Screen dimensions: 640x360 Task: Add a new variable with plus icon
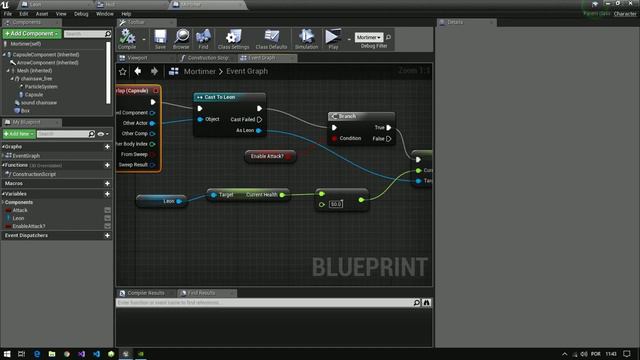click(107, 194)
